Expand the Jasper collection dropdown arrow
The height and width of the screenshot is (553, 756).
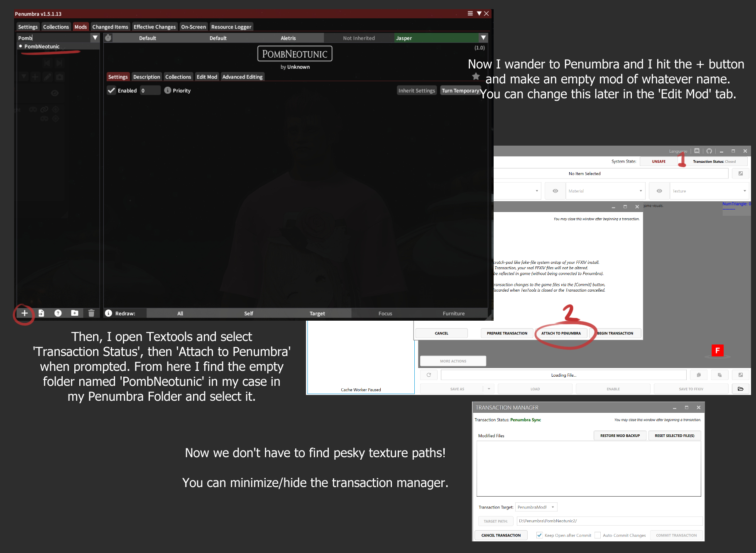tap(483, 38)
